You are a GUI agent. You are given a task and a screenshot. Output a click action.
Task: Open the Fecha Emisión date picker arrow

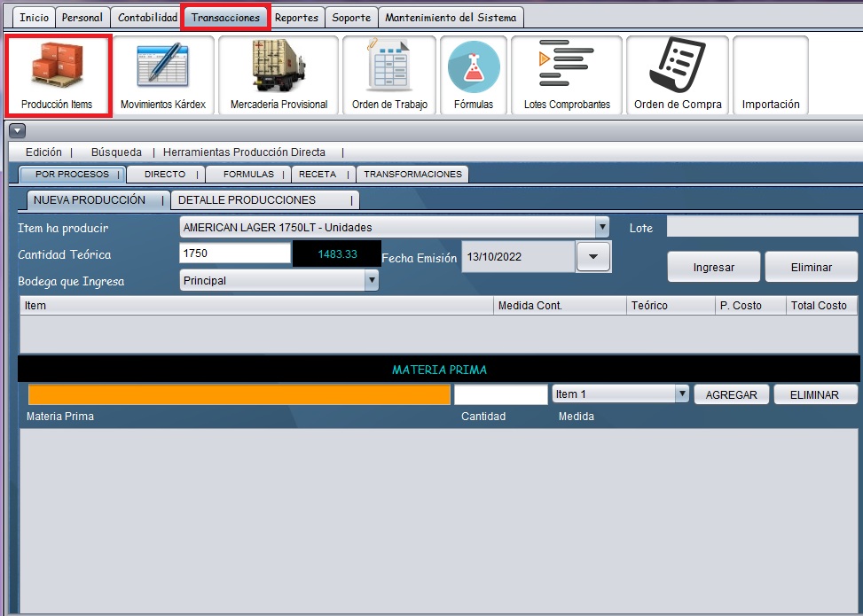[x=593, y=257]
